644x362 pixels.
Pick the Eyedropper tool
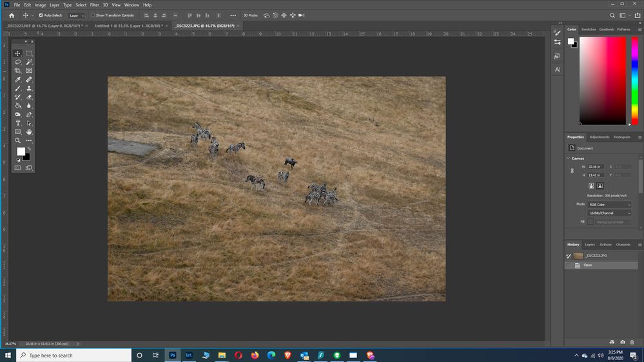[x=18, y=80]
